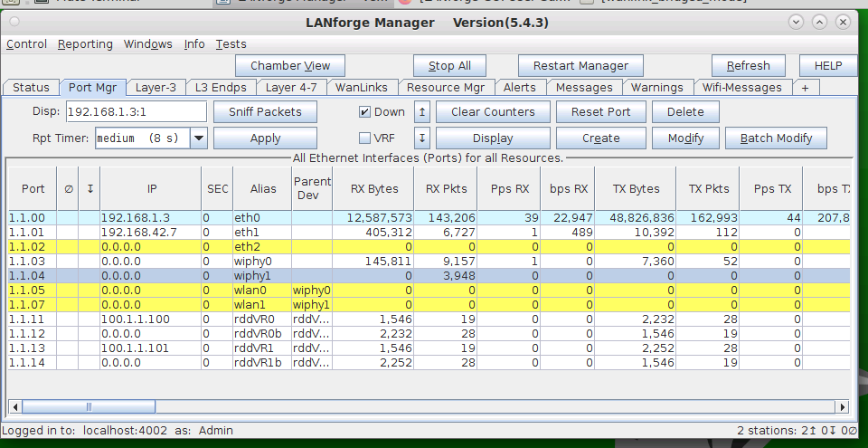Click the Sniff Packets button
The height and width of the screenshot is (448, 868).
265,112
